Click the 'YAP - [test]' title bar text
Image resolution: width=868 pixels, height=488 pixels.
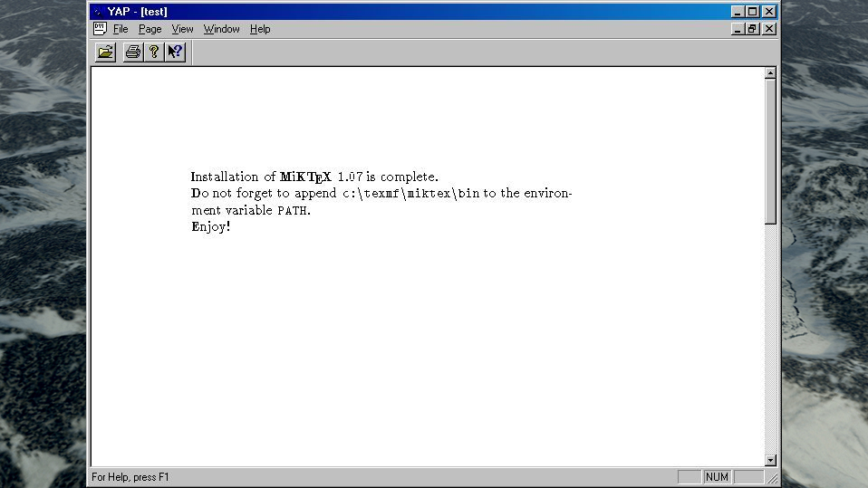[138, 12]
